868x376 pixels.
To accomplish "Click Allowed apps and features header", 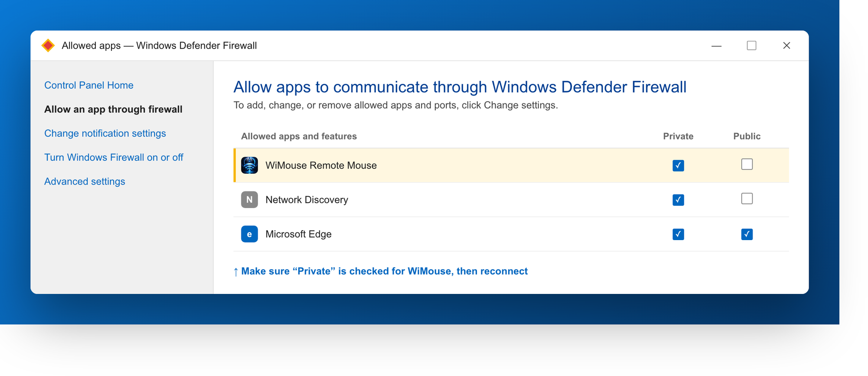I will tap(299, 136).
